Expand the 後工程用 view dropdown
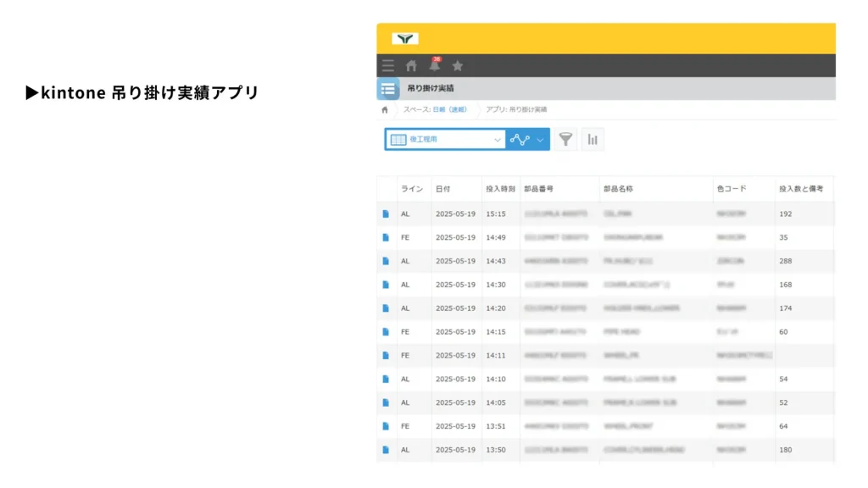 point(498,140)
